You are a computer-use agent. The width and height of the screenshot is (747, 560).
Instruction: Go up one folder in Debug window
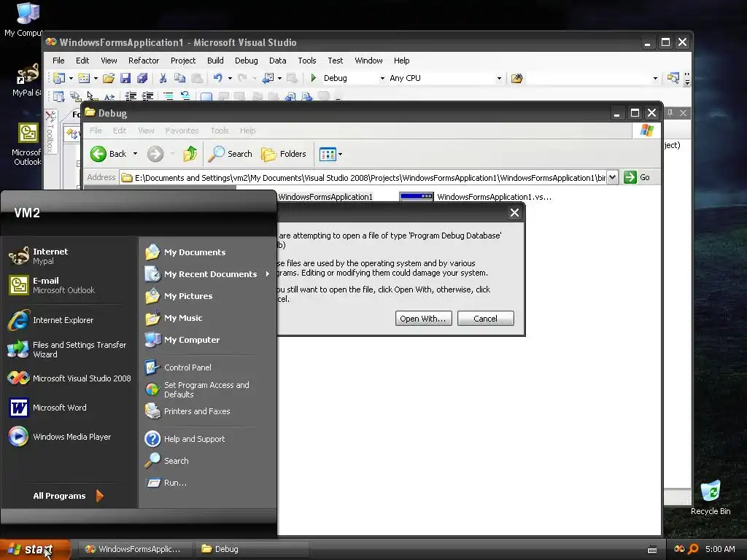(x=190, y=154)
